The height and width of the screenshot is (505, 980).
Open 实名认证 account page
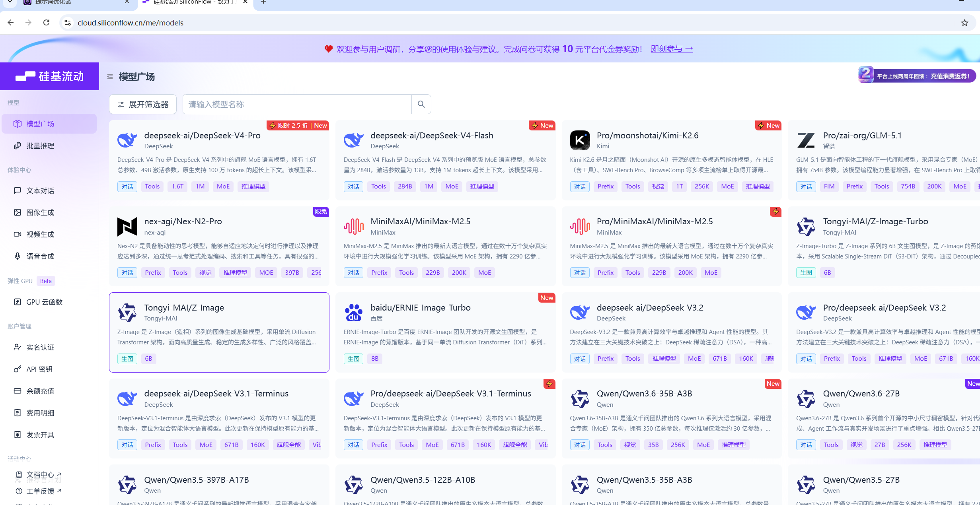[49, 347]
